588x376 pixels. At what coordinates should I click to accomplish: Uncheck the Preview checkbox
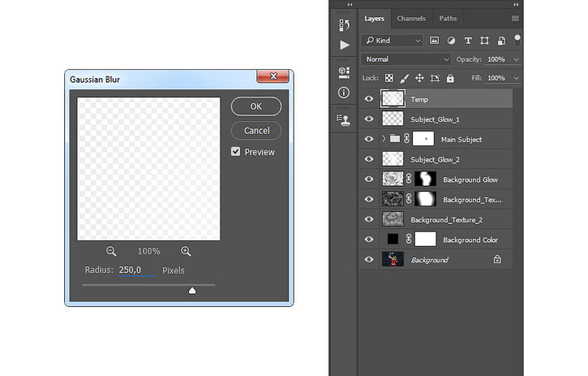(x=235, y=152)
